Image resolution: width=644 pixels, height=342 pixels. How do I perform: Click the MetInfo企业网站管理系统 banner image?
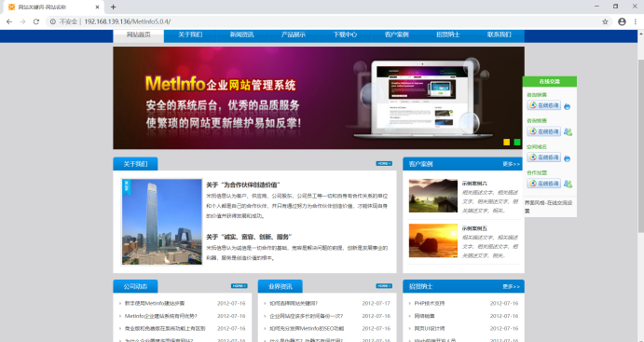tap(319, 98)
